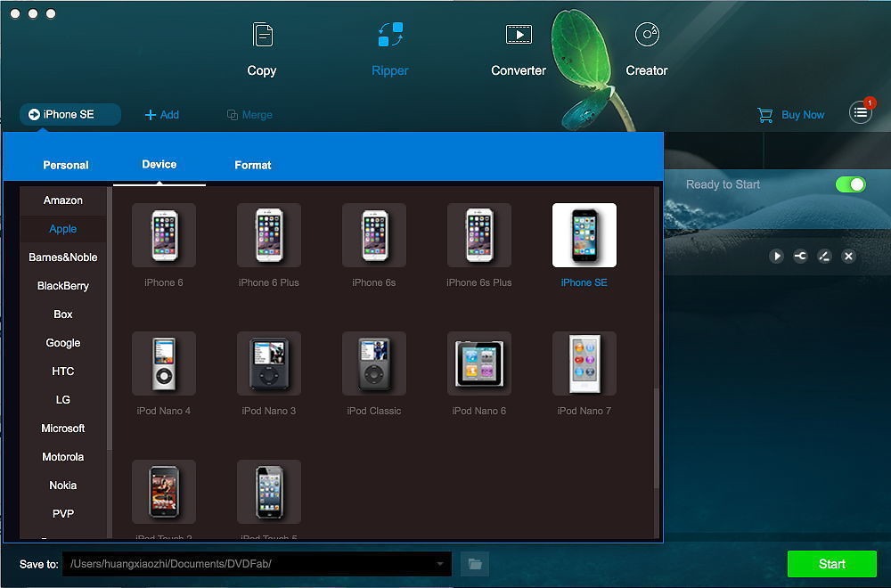
Task: Open the Copy module
Action: tap(261, 50)
